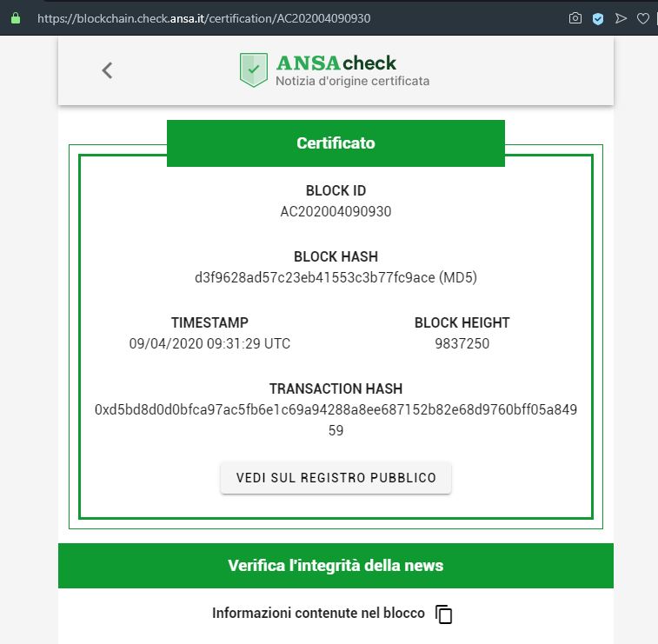Click the Verifica l'integrità della news banner
The image size is (658, 644).
[x=336, y=566]
